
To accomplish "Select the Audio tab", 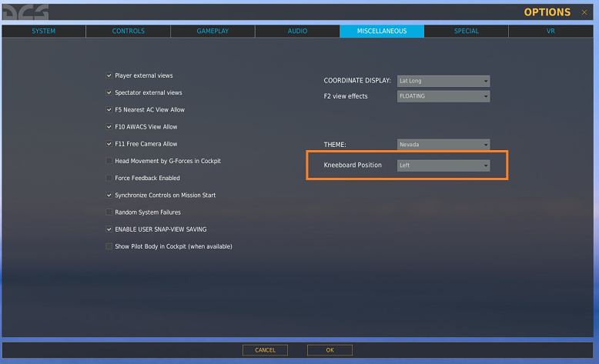I will coord(297,31).
